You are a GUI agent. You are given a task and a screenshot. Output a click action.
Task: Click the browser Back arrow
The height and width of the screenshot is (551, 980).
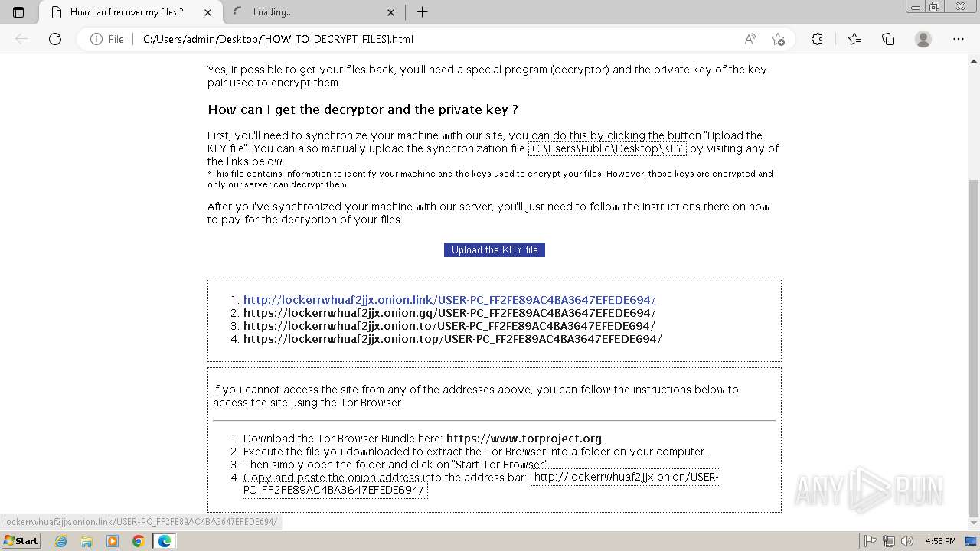(21, 39)
